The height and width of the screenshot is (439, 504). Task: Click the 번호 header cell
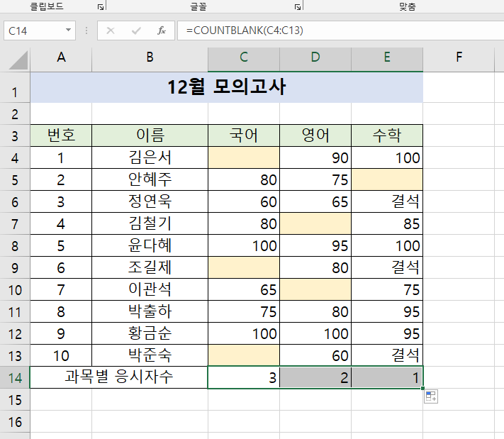61,135
